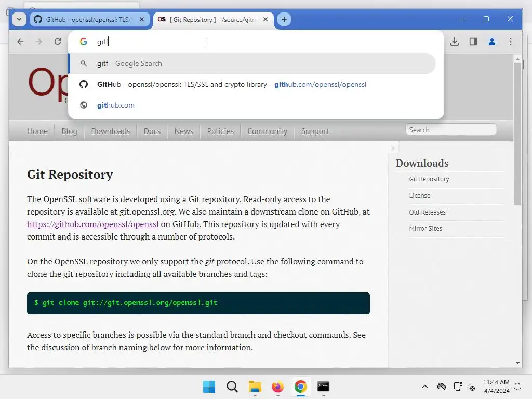Image resolution: width=532 pixels, height=399 pixels.
Task: Click the Git Repository page heading
Action: 70,175
